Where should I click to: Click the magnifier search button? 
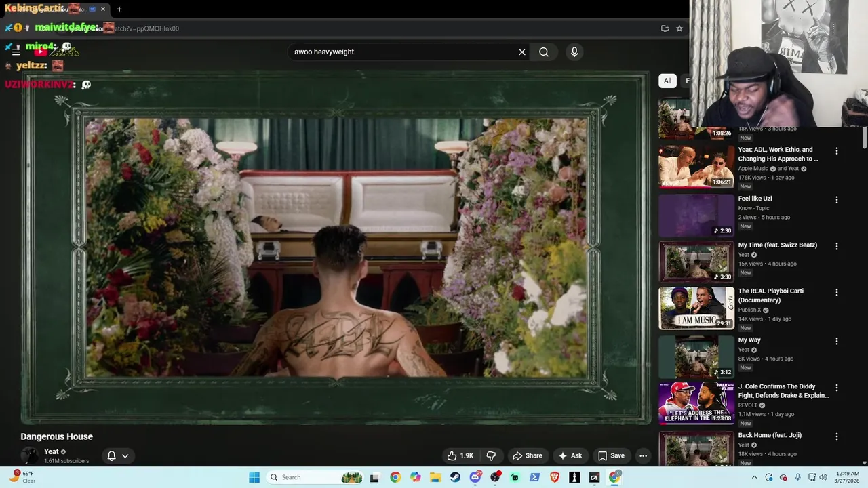(x=544, y=52)
